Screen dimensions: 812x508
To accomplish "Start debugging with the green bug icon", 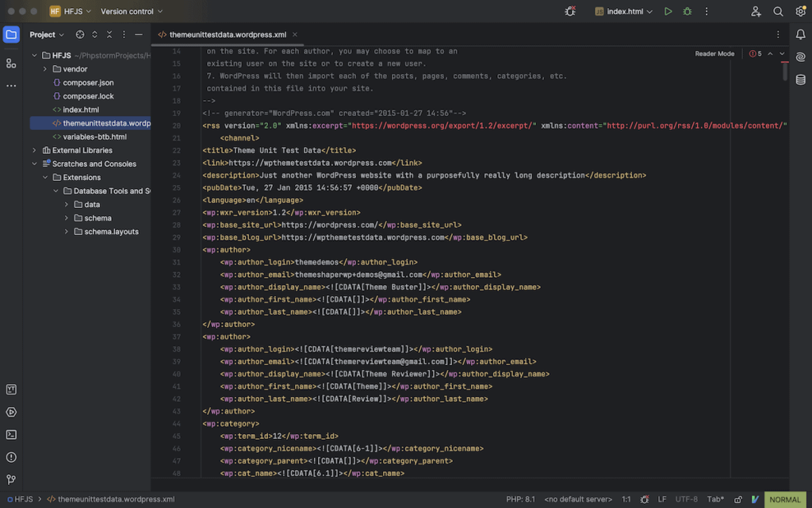I will 688,11.
